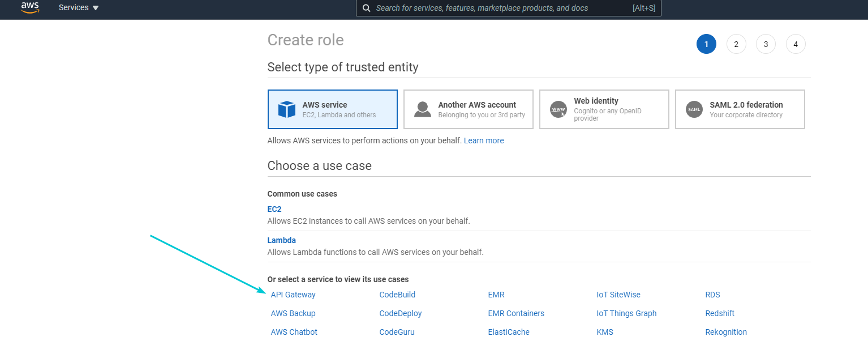Select the AWS service trusted entity
The image size is (868, 345).
pyautogui.click(x=332, y=109)
